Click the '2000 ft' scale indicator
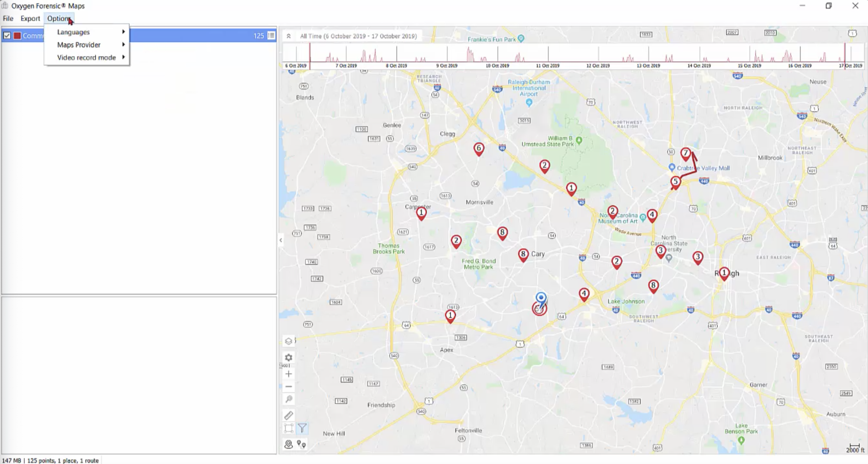The image size is (868, 464). [855, 449]
